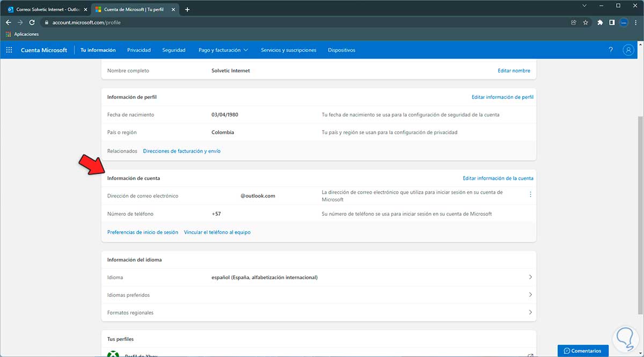Expand the Pago y facturación dropdown

(x=223, y=50)
